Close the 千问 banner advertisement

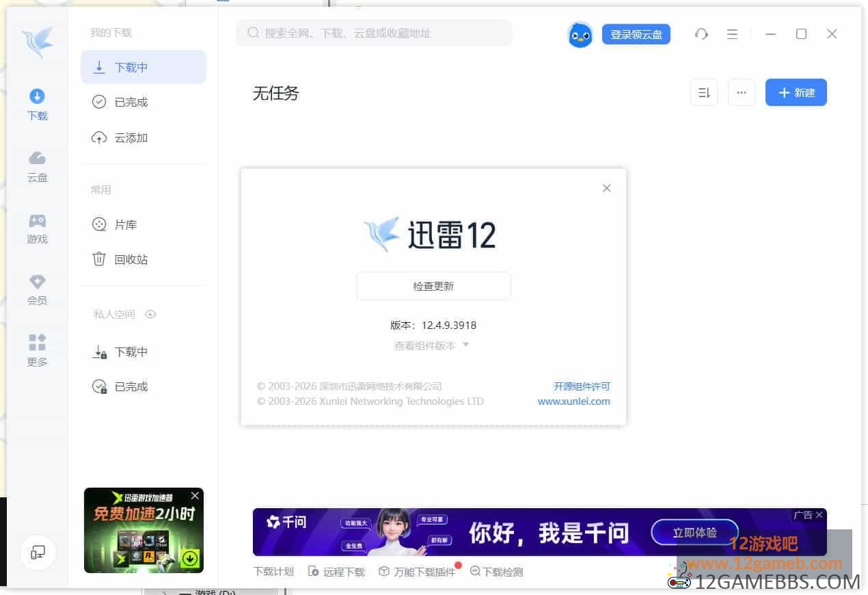click(819, 514)
